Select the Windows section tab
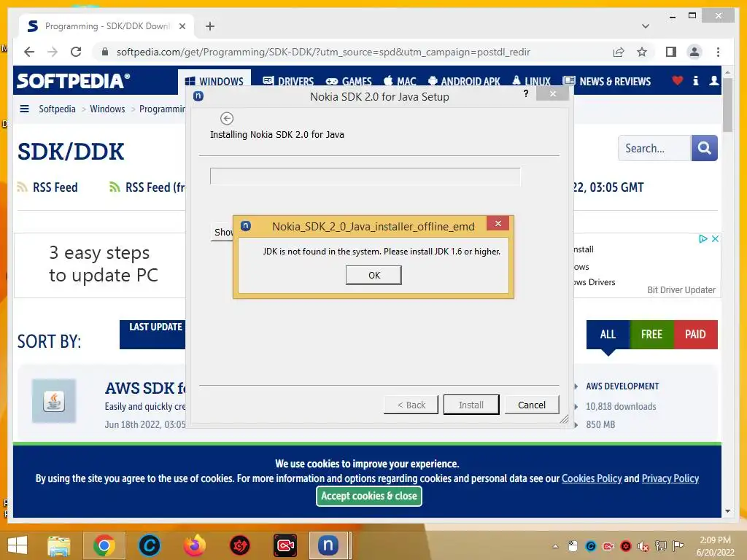The image size is (747, 560). [214, 81]
